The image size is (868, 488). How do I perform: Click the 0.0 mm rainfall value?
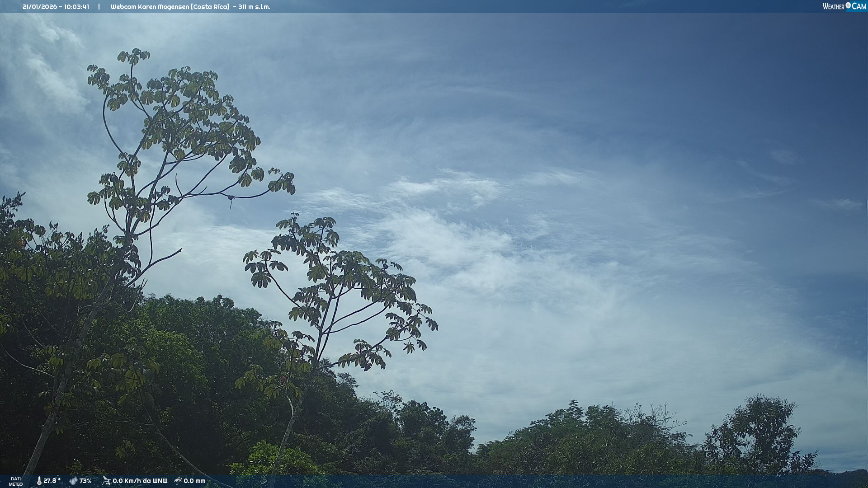[x=194, y=481]
